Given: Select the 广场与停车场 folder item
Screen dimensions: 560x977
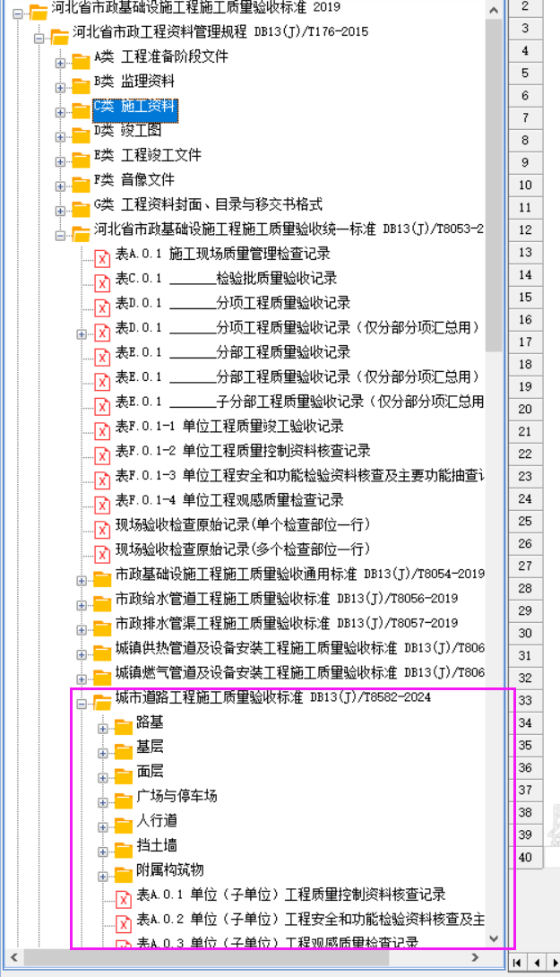Looking at the screenshot, I should [x=177, y=796].
